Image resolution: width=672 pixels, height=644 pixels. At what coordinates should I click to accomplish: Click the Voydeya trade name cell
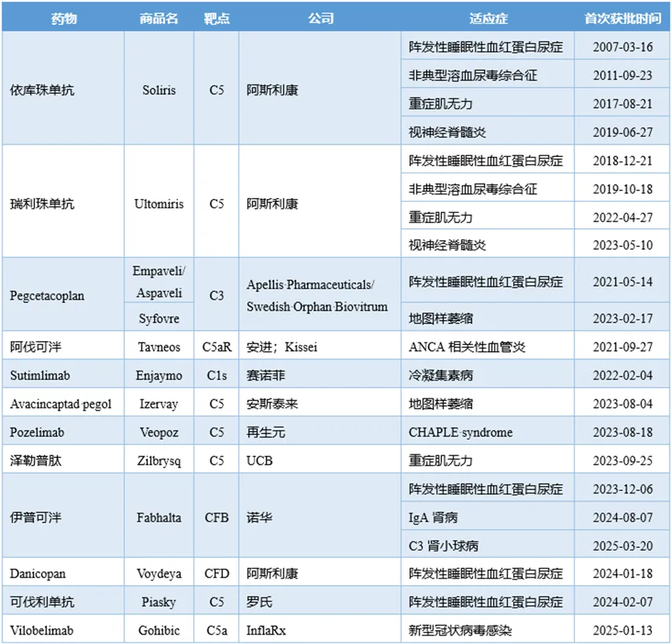click(x=158, y=574)
